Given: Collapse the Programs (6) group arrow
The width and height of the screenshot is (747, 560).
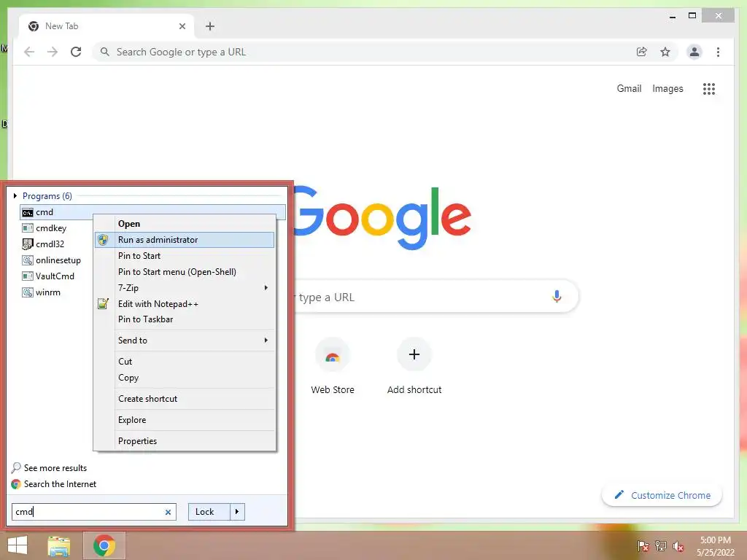Looking at the screenshot, I should pos(15,195).
